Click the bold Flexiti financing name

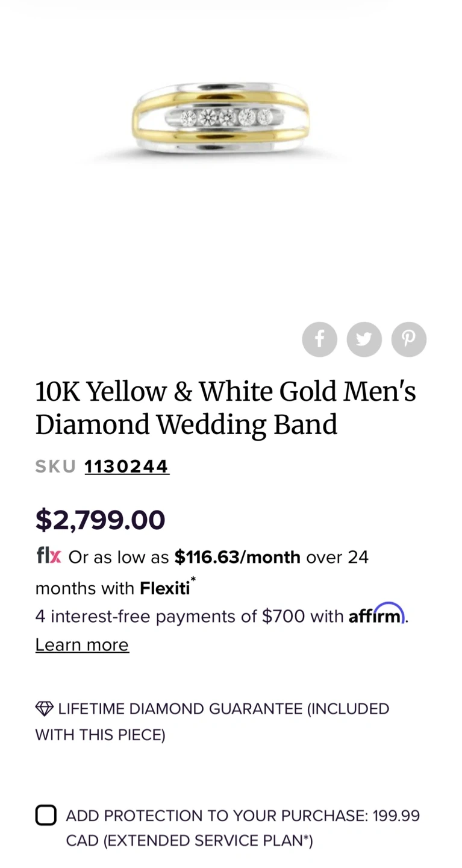click(x=164, y=588)
